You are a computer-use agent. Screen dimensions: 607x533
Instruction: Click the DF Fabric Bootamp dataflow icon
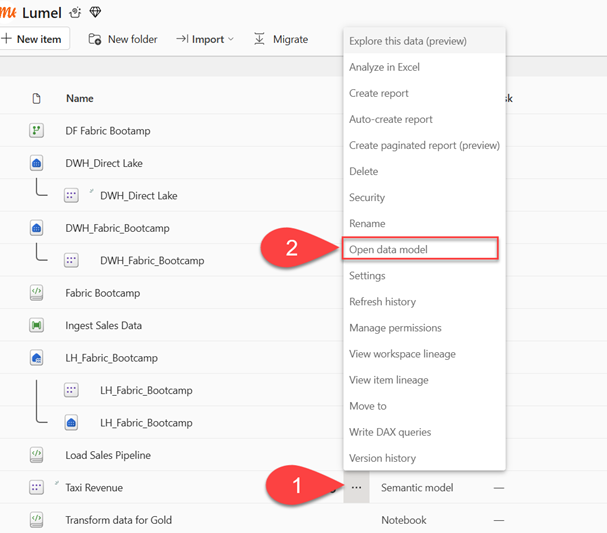[36, 130]
